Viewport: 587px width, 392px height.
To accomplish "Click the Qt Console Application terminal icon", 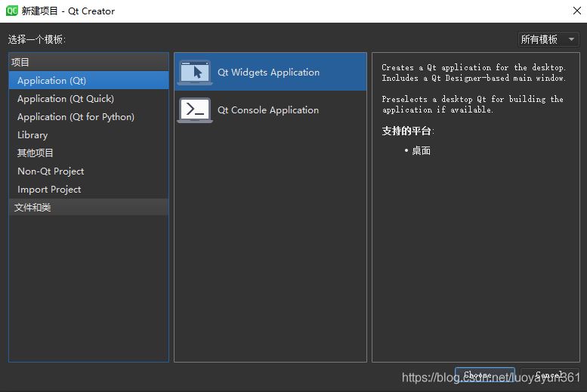I will 195,110.
